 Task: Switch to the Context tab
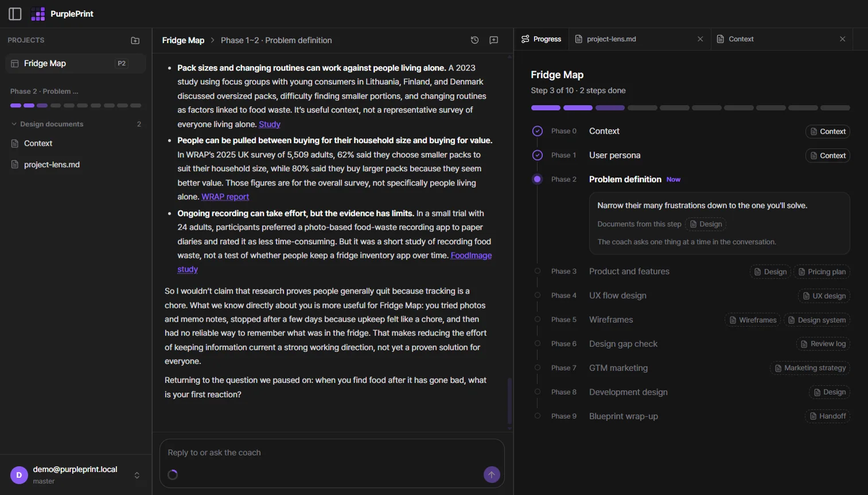741,39
